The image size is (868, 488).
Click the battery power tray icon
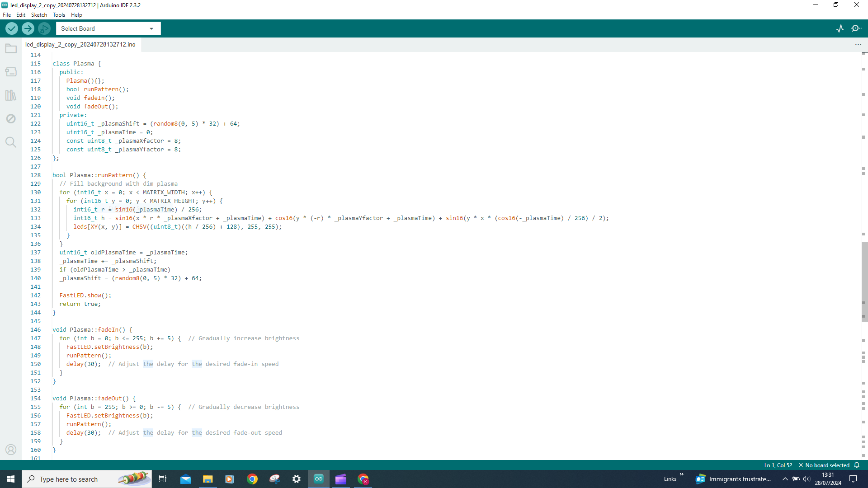pos(796,479)
